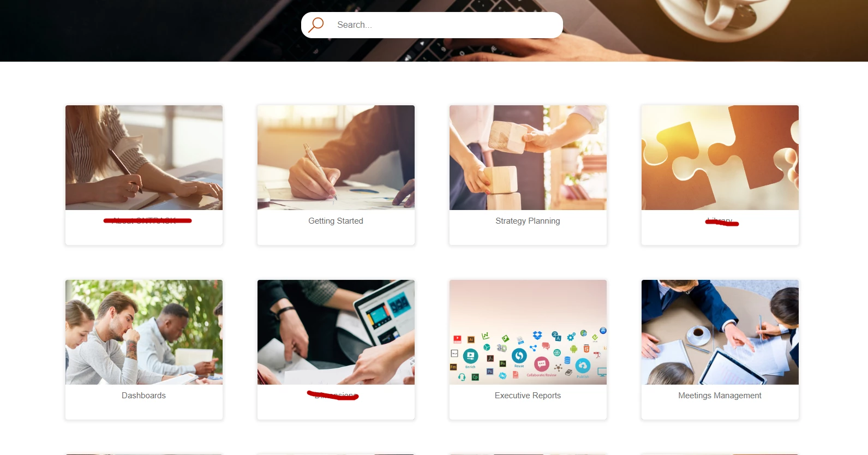868x455 pixels.
Task: Select the redacted title under puzzle image
Action: (x=722, y=221)
